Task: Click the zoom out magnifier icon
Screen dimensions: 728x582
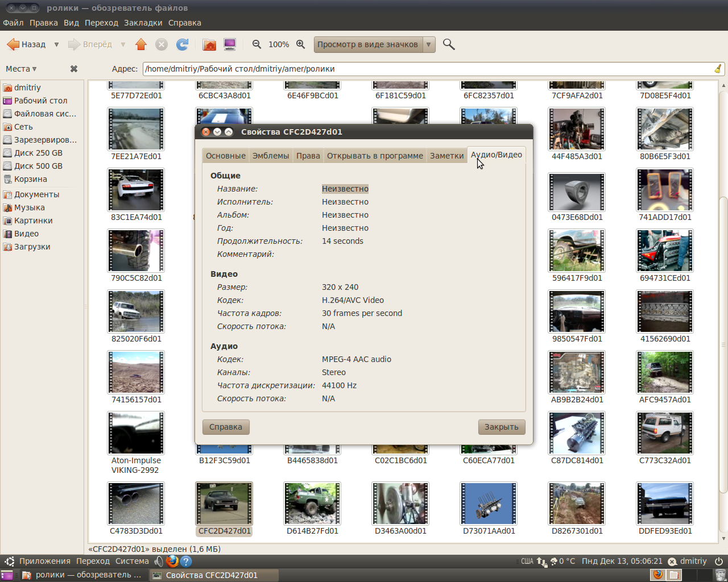Action: (x=257, y=44)
